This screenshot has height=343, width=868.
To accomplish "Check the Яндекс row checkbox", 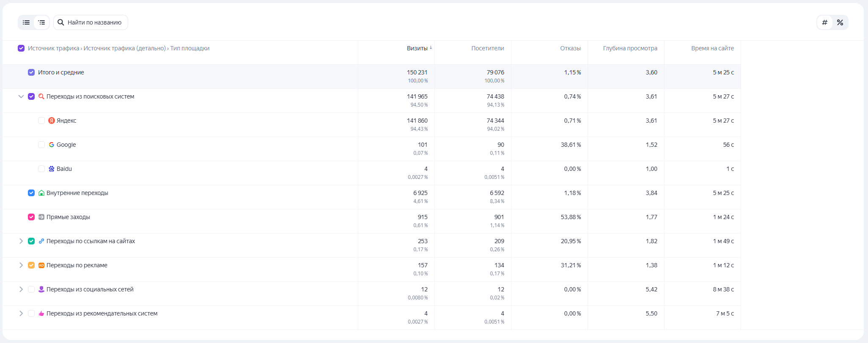I will 41,121.
